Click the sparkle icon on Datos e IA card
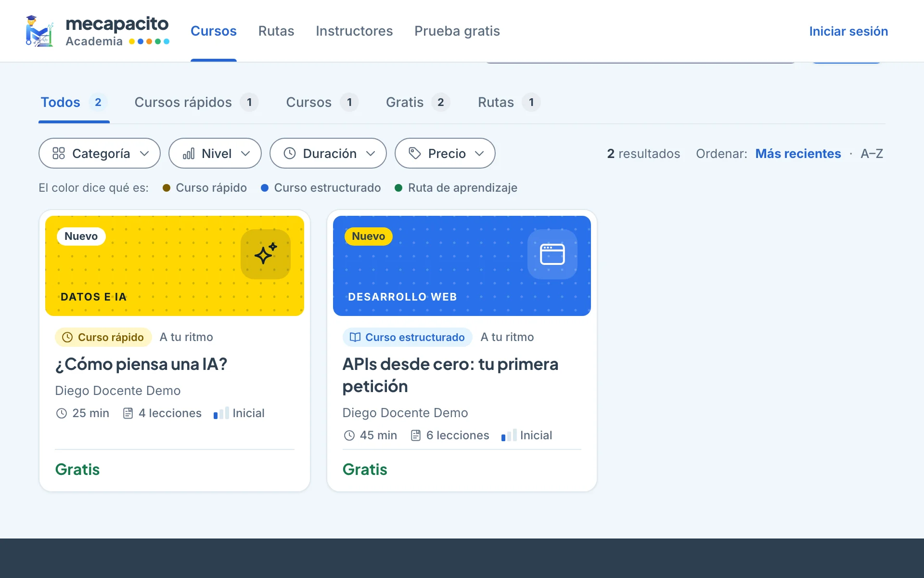 pyautogui.click(x=266, y=254)
